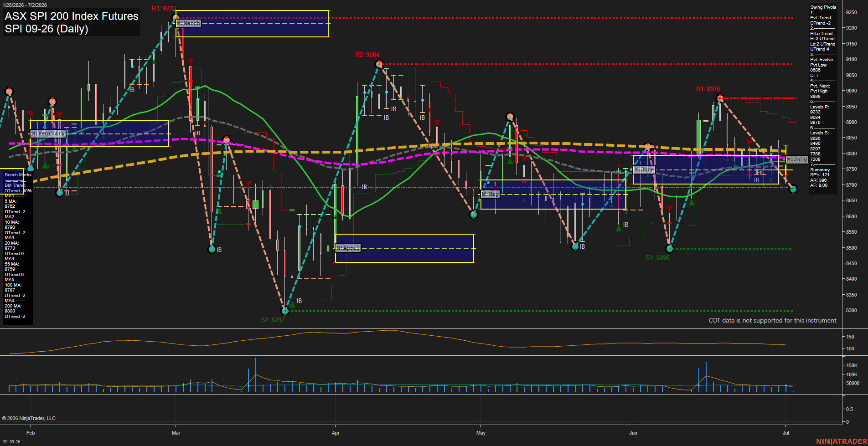
Task: Click the 20 MA: benchmark row
Action: pos(12,243)
